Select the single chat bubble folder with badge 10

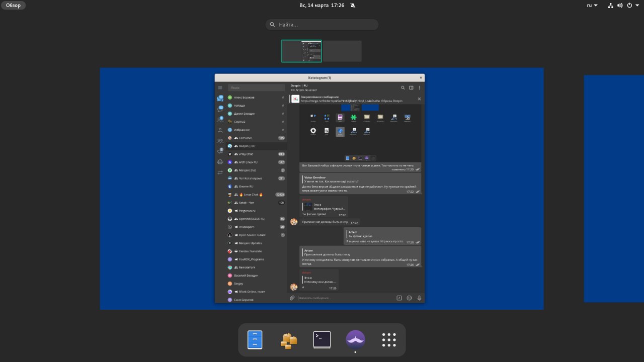[x=220, y=109]
